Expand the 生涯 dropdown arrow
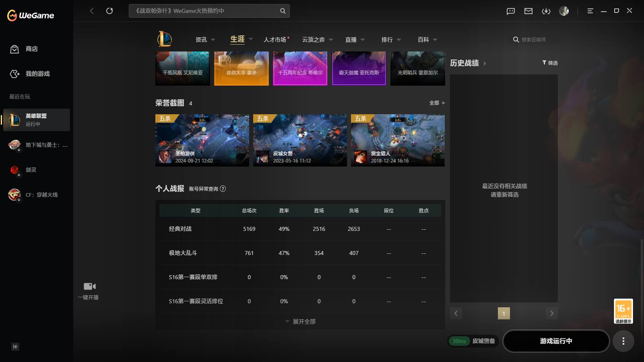 pos(251,39)
